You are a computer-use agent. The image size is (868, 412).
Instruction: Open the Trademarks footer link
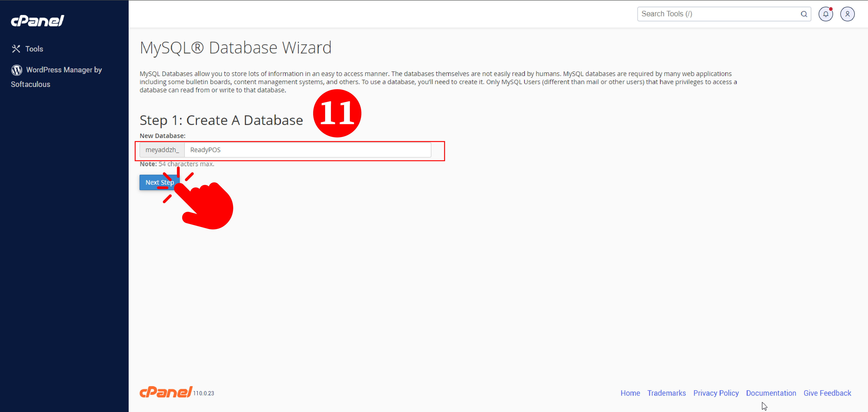pos(667,393)
